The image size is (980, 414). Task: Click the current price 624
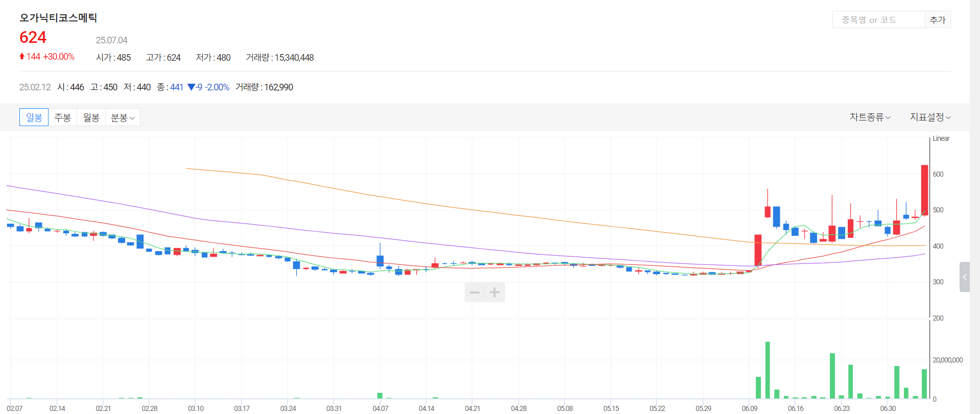[33, 37]
